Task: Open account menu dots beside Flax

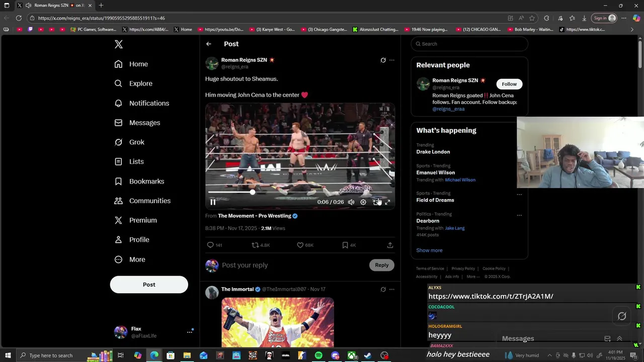Action: pyautogui.click(x=190, y=332)
